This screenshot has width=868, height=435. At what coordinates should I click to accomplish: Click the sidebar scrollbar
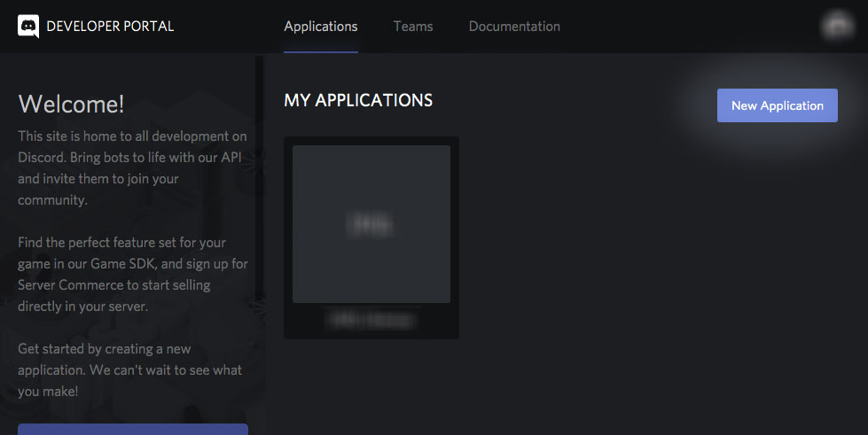point(259,177)
